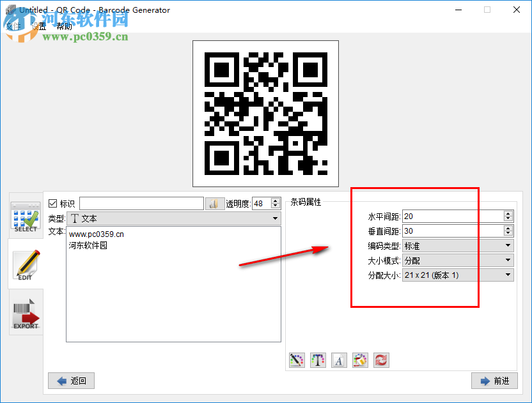Open the 帮助 menu
The width and height of the screenshot is (532, 403).
63,26
